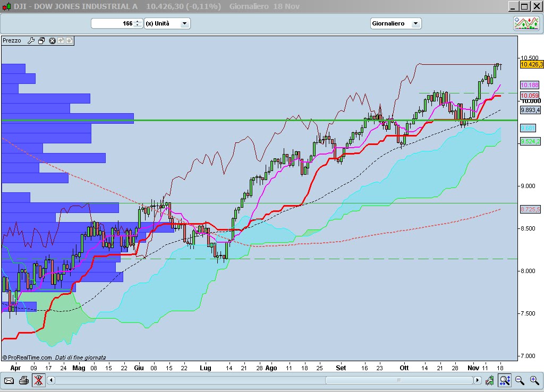Open the (x) Unità dropdown
Image resolution: width=544 pixels, height=392 pixels.
point(167,23)
